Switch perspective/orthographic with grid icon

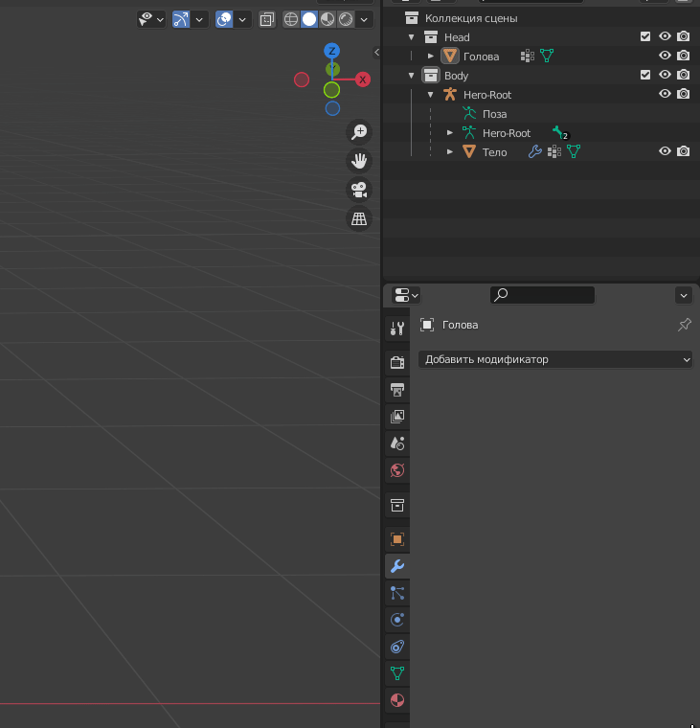point(359,218)
